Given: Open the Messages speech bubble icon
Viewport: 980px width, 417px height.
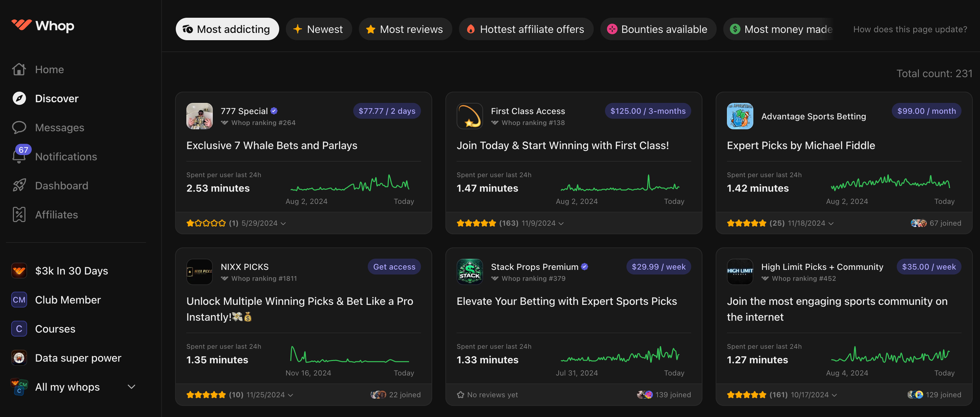Looking at the screenshot, I should coord(19,127).
